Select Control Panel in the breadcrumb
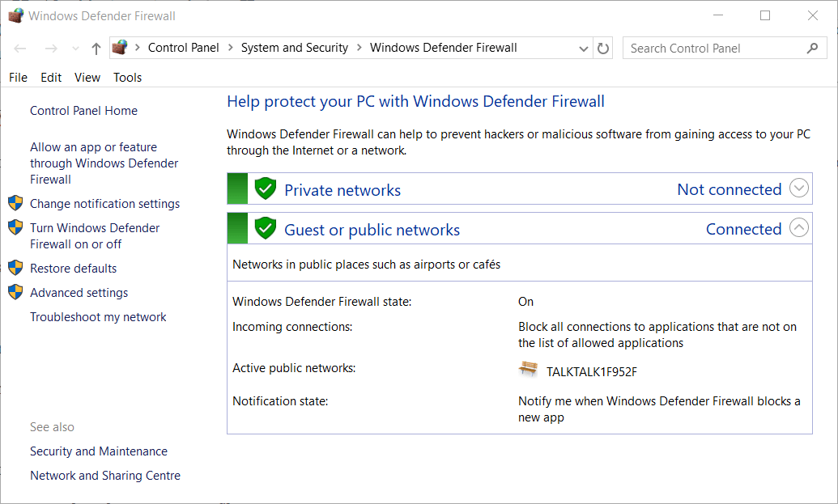Viewport: 838px width, 504px height. pyautogui.click(x=183, y=48)
